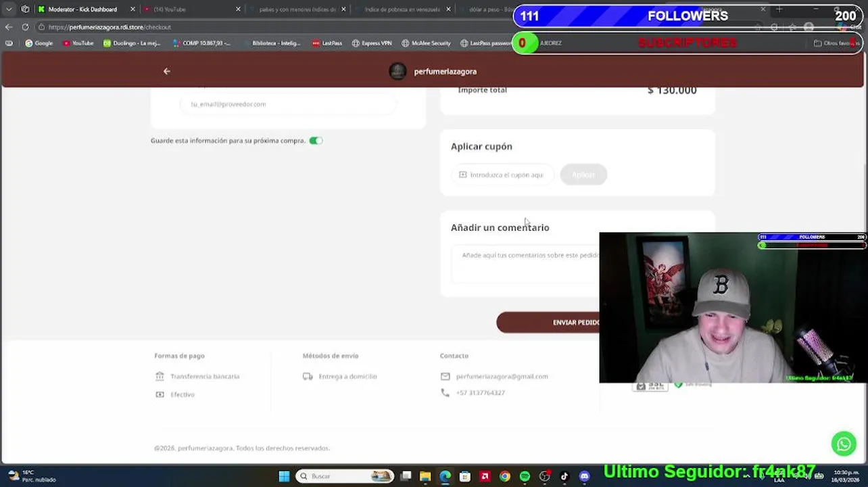The width and height of the screenshot is (868, 487).
Task: Write a comment in the order comment box
Action: click(525, 264)
